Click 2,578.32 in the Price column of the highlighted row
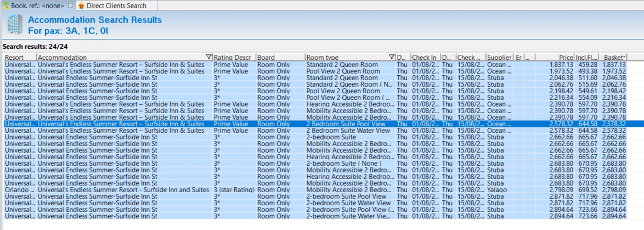The width and height of the screenshot is (644, 230). [x=561, y=124]
